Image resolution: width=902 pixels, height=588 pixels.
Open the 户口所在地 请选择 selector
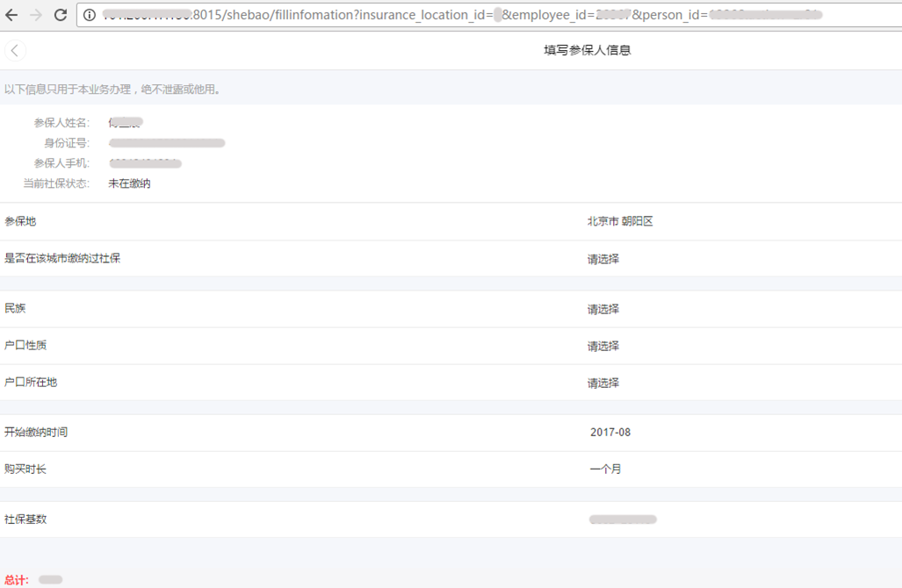(x=603, y=383)
